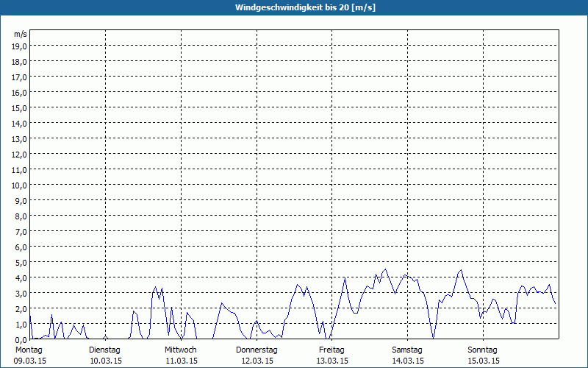Click the date 12.03.15
This screenshot has height=368, width=588.
(257, 361)
